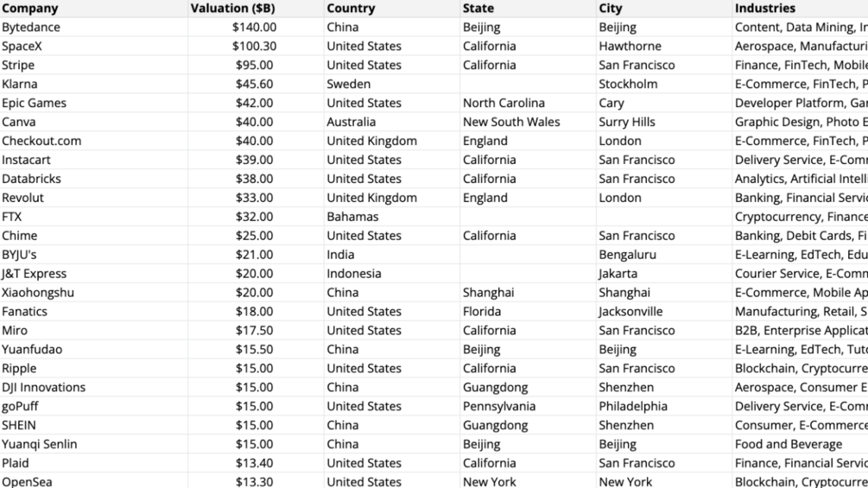Select the Bengaluru city cell

tap(663, 255)
